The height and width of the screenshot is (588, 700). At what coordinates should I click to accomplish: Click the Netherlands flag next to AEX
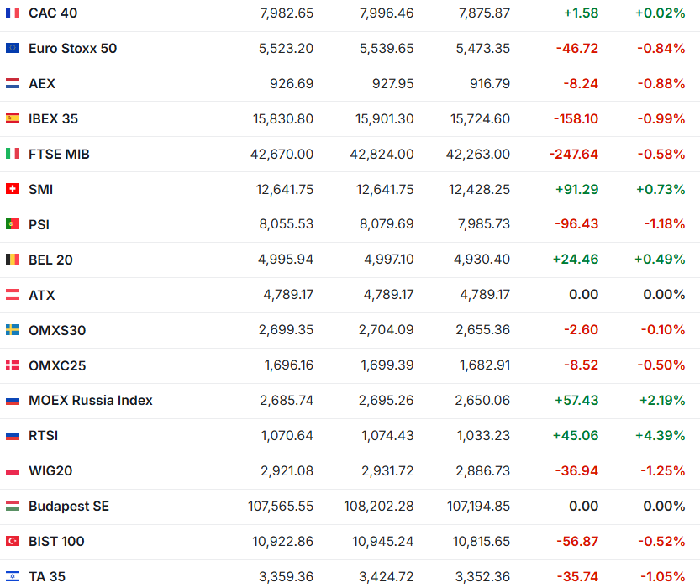[13, 84]
